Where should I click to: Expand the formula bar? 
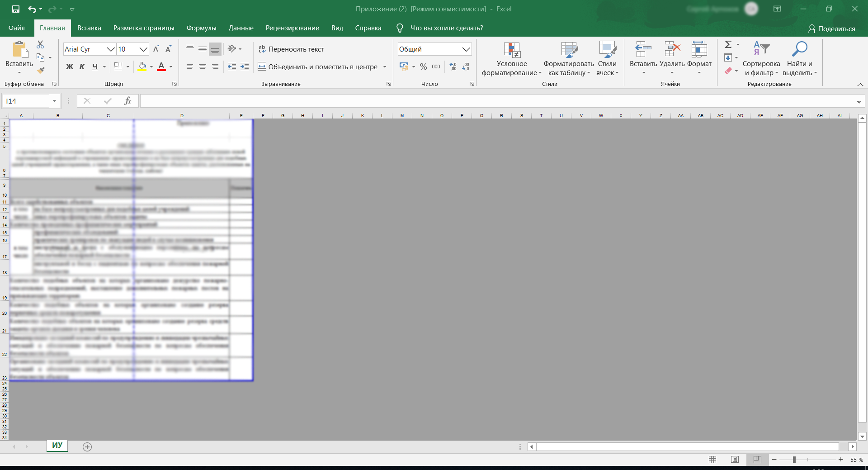coord(859,102)
